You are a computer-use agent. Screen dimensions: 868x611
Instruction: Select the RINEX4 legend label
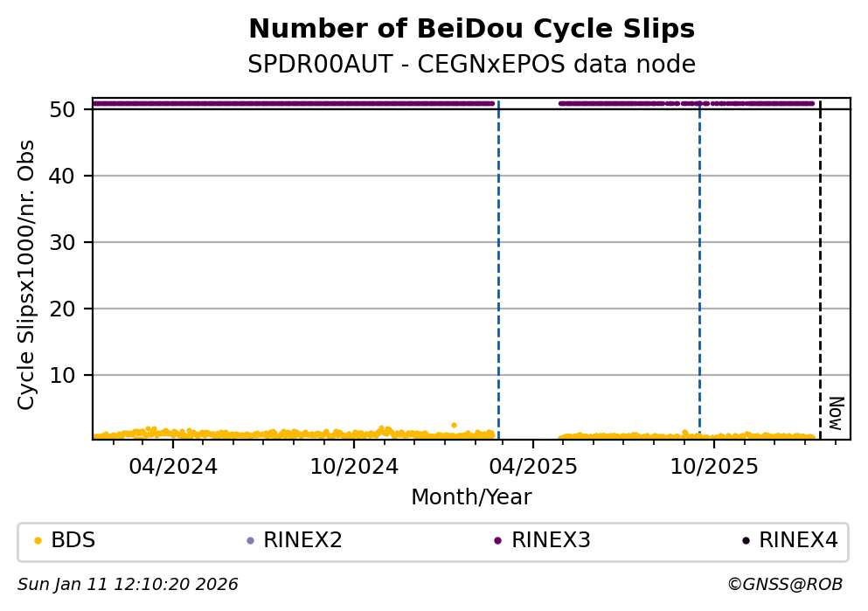coord(798,541)
